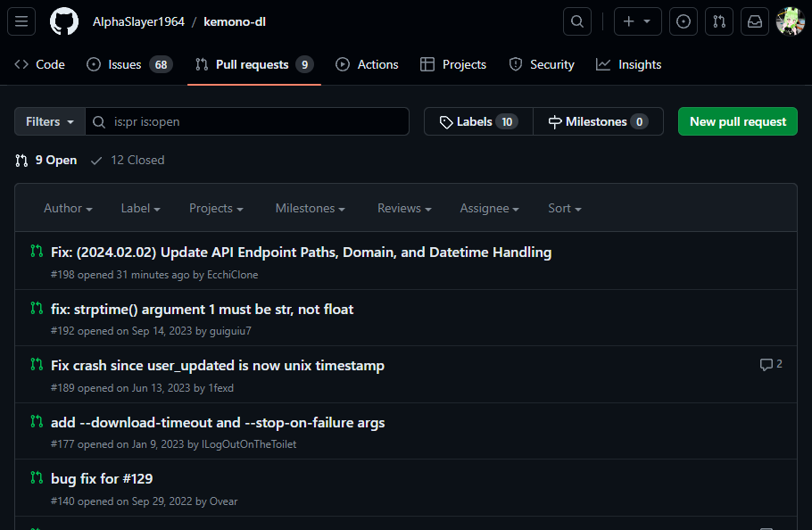Image resolution: width=812 pixels, height=530 pixels.
Task: Select the Pull requests tab
Action: tap(254, 65)
